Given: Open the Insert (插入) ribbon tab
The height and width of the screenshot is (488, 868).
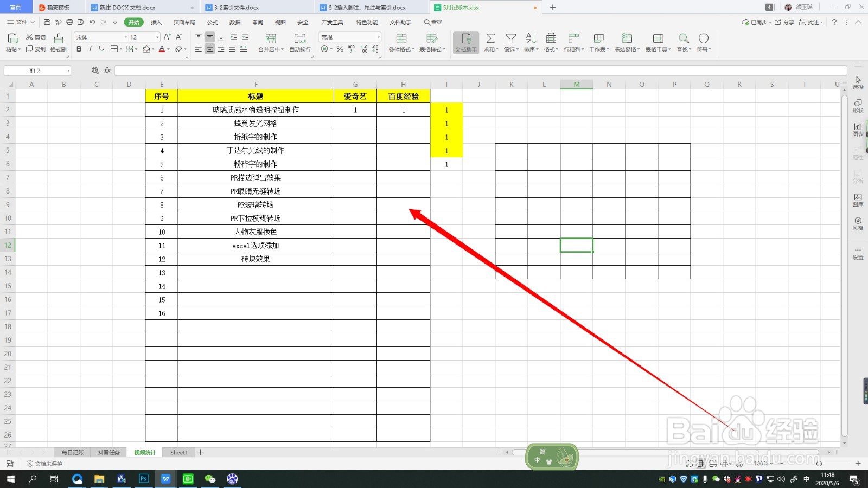Looking at the screenshot, I should click(x=156, y=22).
